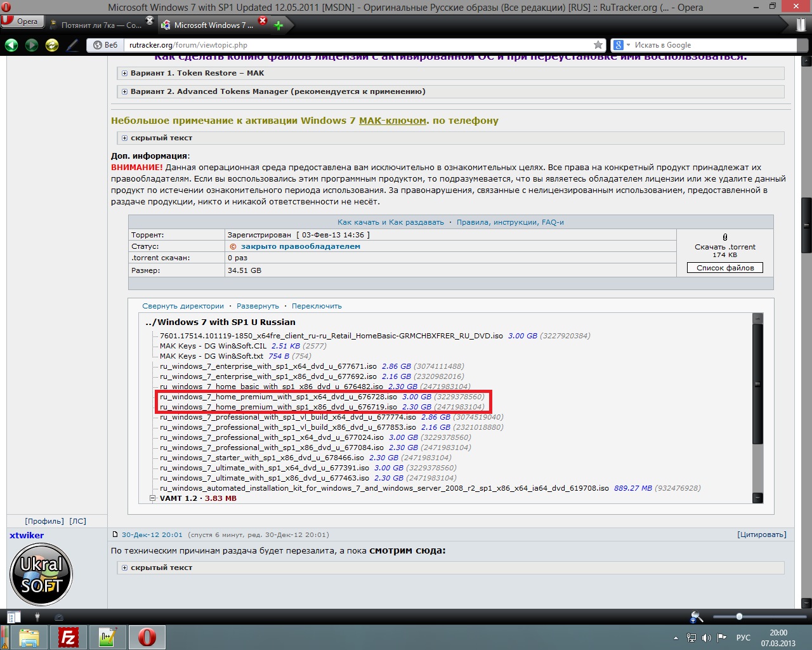Click the 'Скачать .torrent' download link
Image resolution: width=812 pixels, height=650 pixels.
pos(725,247)
